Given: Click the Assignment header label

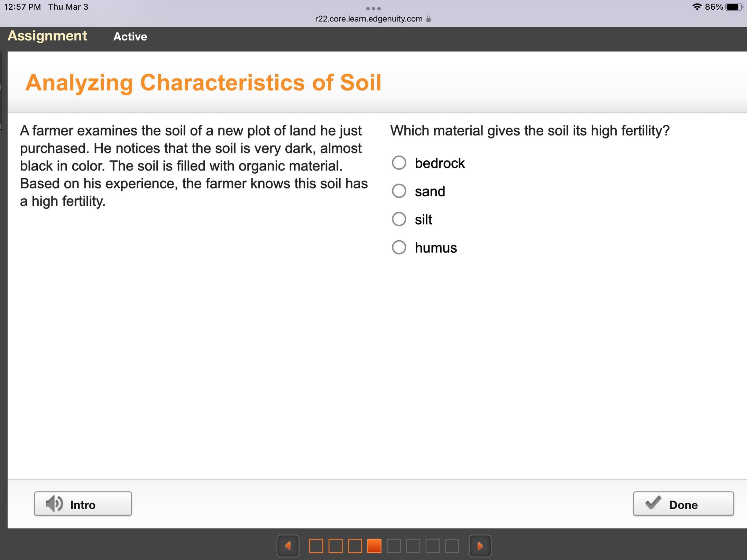Looking at the screenshot, I should (x=47, y=36).
